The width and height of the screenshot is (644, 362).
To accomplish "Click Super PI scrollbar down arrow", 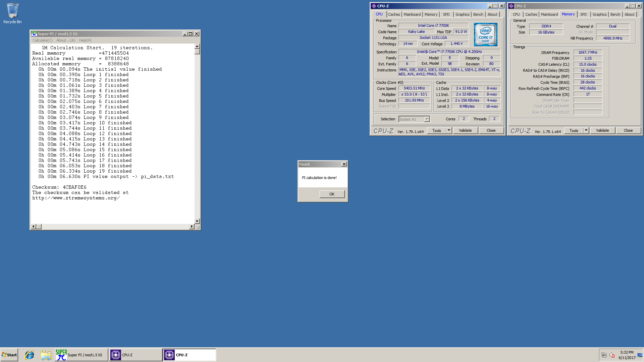I will pyautogui.click(x=197, y=221).
